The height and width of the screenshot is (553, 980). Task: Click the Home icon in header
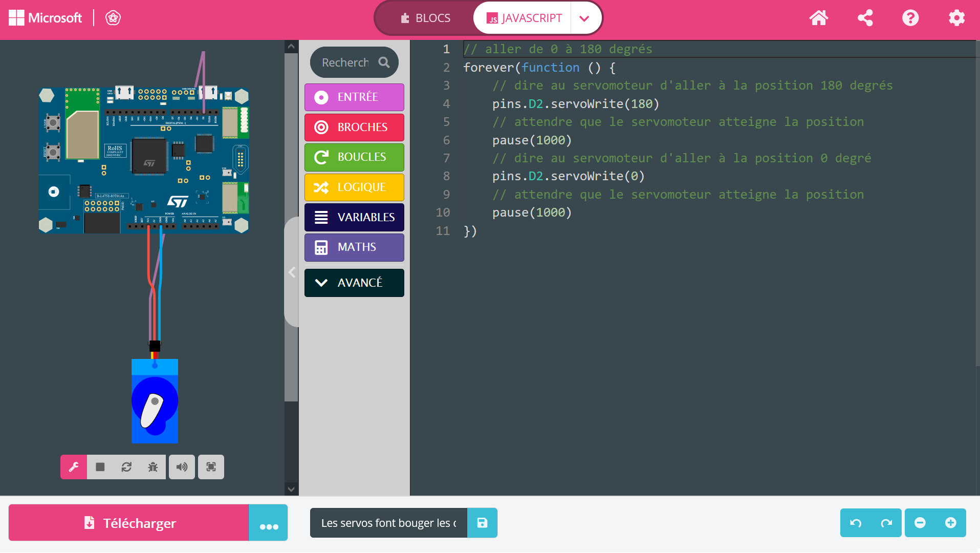click(x=818, y=18)
